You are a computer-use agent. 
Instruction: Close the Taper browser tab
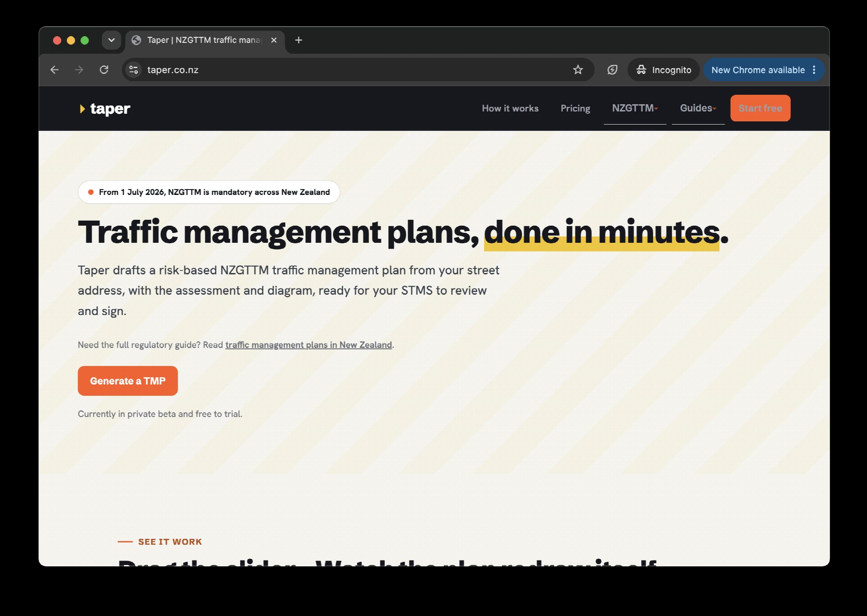point(274,40)
